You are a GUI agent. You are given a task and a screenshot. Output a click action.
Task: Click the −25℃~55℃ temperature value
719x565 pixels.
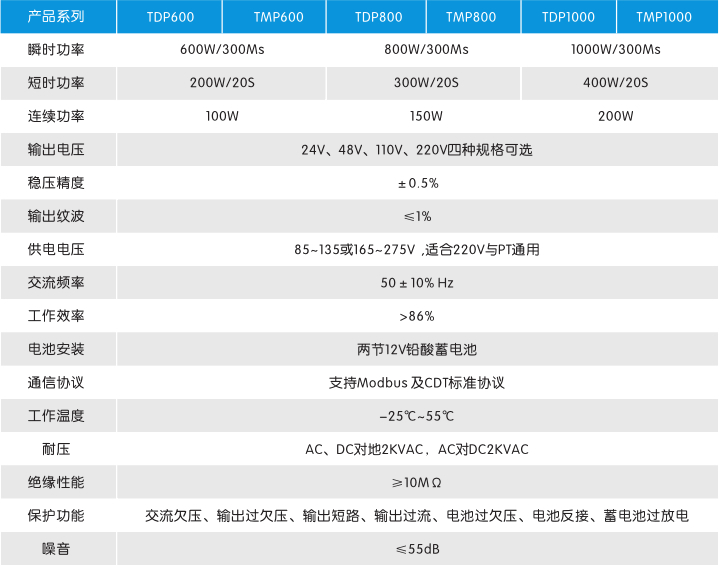[x=417, y=416]
